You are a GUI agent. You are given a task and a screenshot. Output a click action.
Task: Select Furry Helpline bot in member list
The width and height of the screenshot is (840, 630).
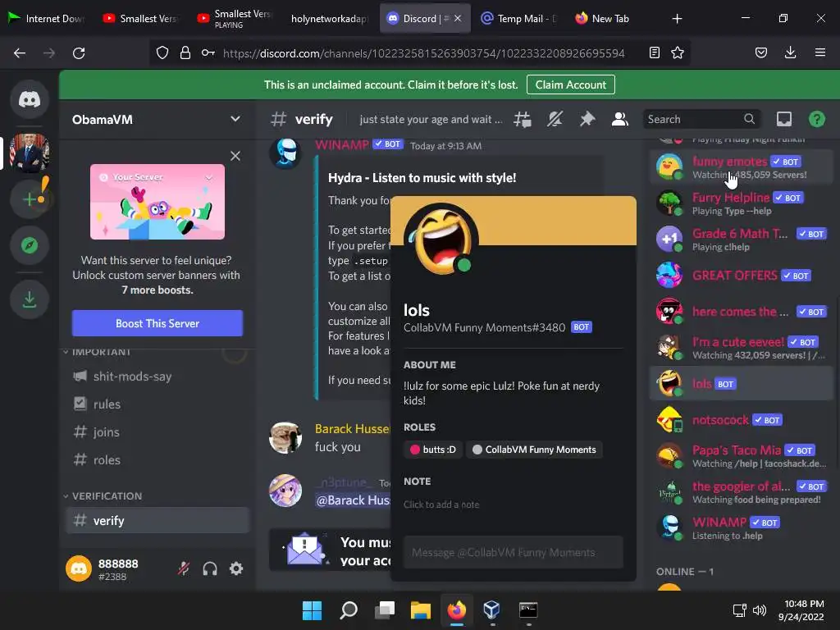click(x=742, y=203)
